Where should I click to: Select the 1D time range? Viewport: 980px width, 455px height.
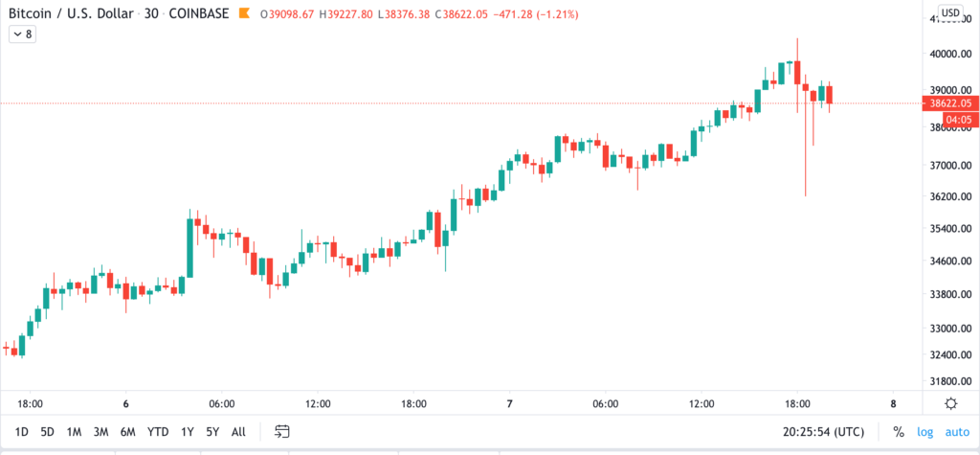click(21, 431)
